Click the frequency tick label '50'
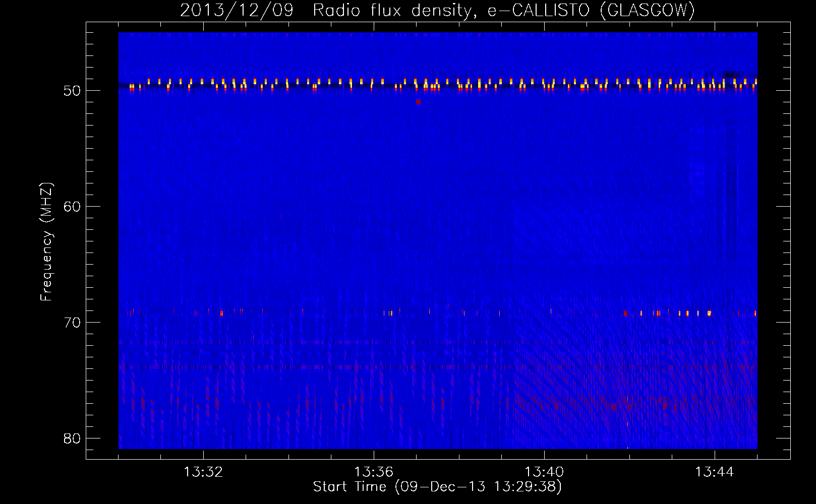This screenshot has width=816, height=504. (x=73, y=91)
